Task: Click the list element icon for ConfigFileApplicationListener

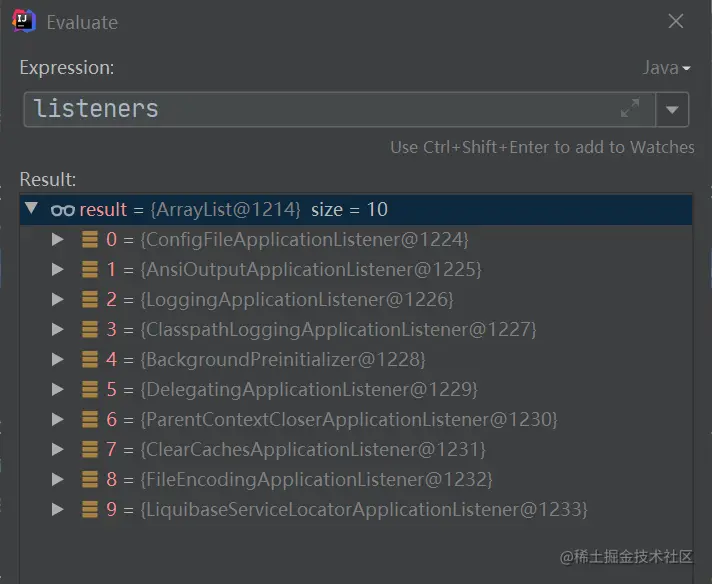Action: [90, 239]
